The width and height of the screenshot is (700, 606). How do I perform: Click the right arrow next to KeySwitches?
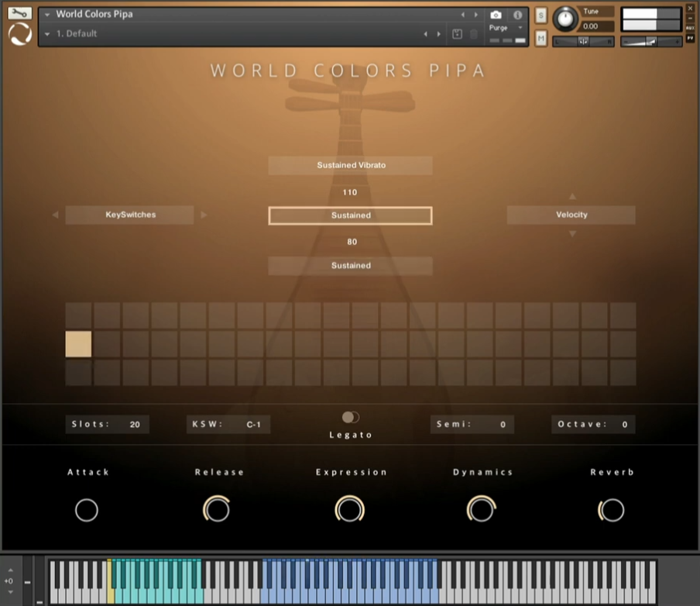pyautogui.click(x=204, y=215)
